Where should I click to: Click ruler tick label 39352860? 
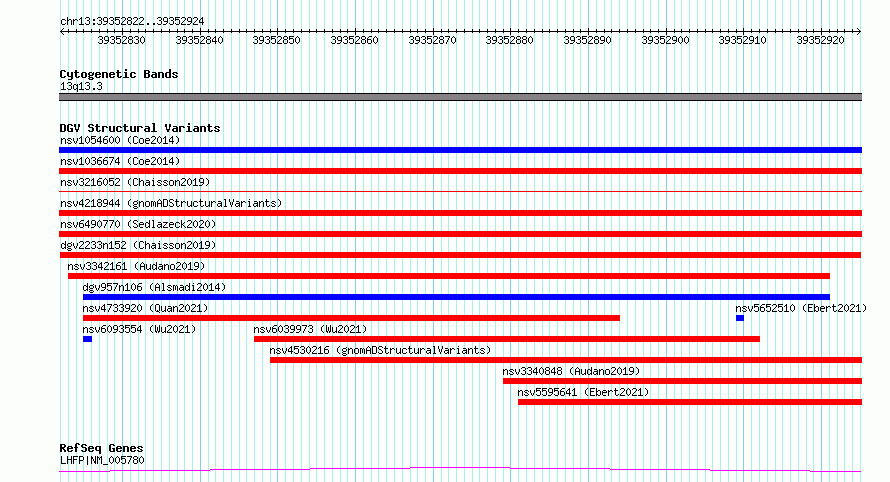354,40
